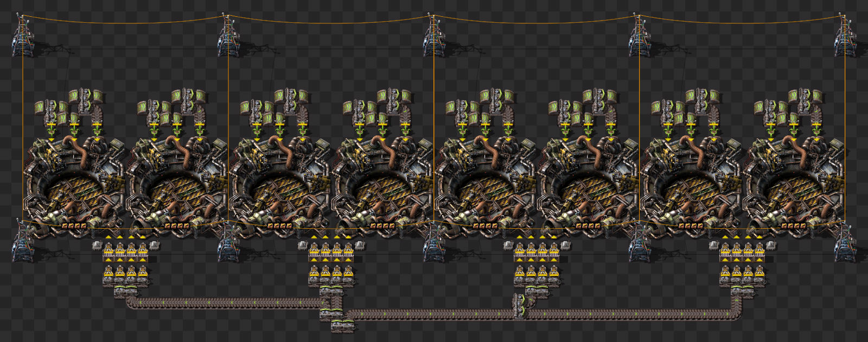Select the sixth big mining drill from left
Image resolution: width=868 pixels, height=342 pixels.
pyautogui.click(x=588, y=187)
